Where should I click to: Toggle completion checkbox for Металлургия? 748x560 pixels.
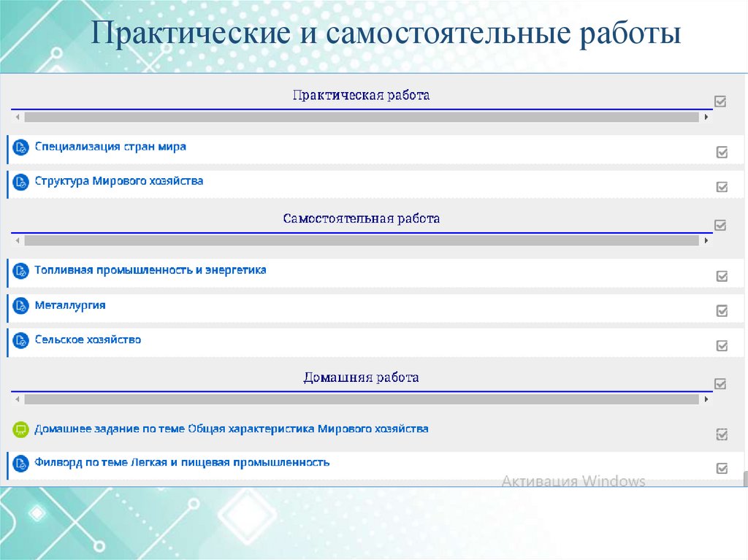722,310
